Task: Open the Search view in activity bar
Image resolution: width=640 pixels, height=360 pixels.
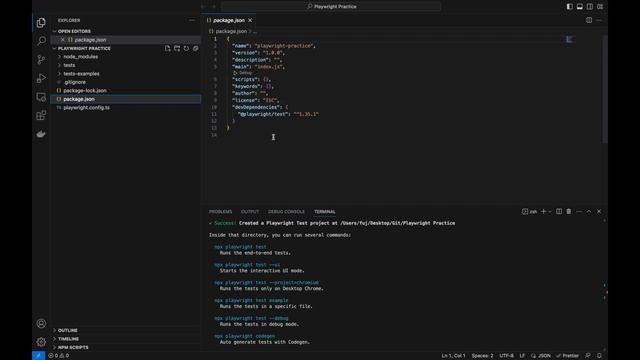Action: tap(41, 40)
